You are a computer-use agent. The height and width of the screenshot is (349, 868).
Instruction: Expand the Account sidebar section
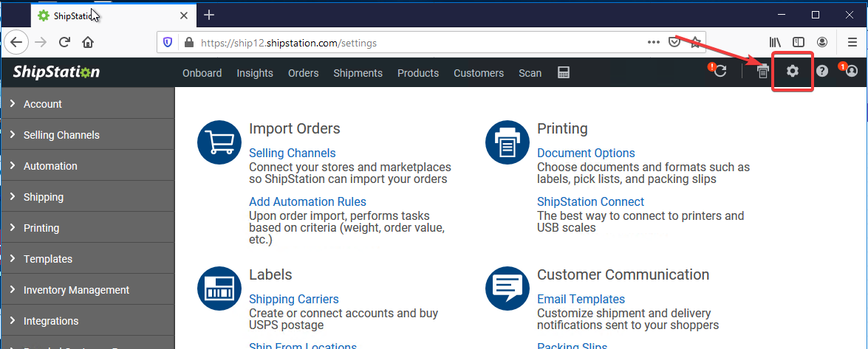click(x=87, y=104)
